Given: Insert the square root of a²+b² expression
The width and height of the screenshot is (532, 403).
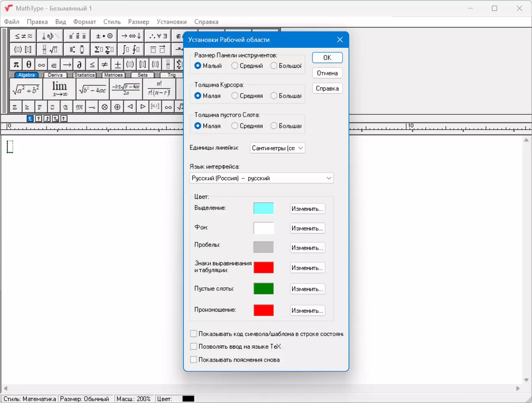Looking at the screenshot, I should coord(26,89).
